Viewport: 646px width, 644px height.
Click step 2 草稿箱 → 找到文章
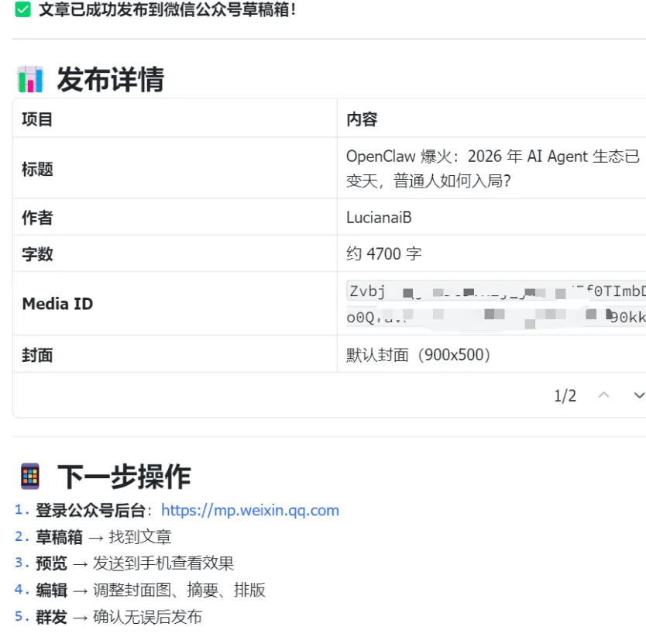(x=104, y=537)
